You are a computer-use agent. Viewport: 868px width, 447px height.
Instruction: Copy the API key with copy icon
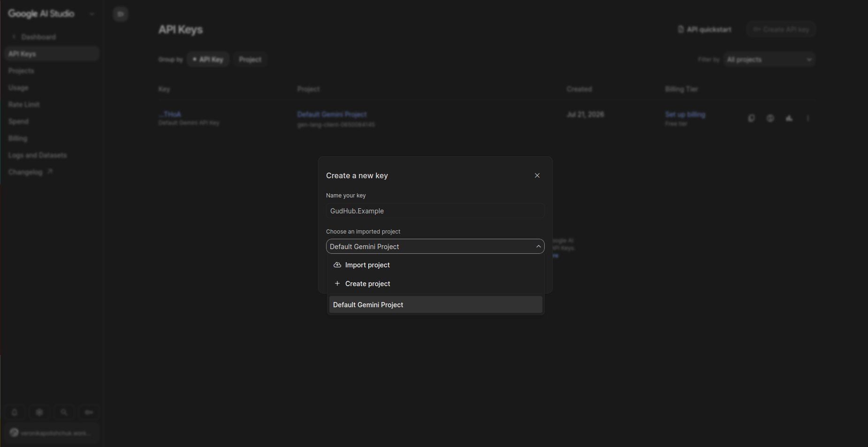(752, 118)
